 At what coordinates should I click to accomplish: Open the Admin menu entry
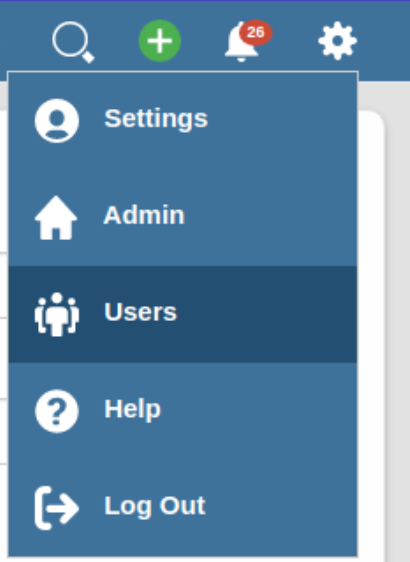click(x=183, y=218)
